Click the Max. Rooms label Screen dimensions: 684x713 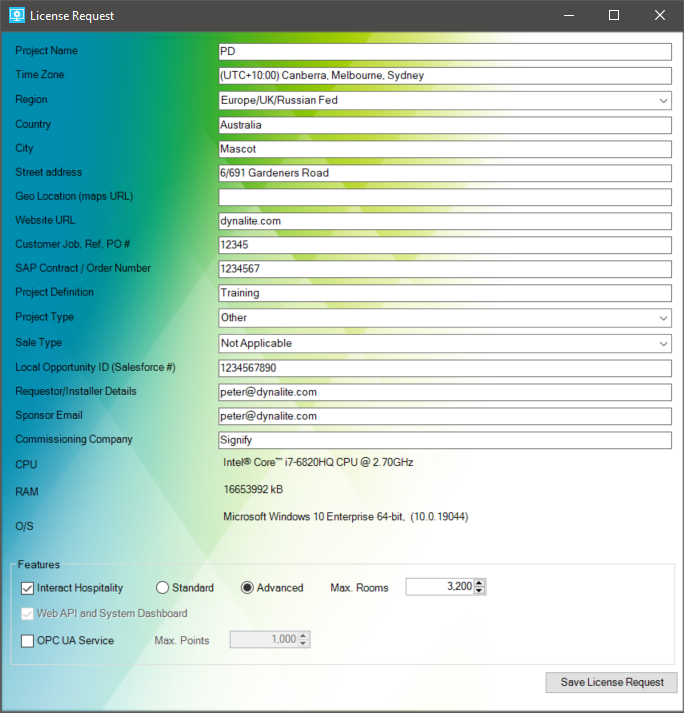359,588
